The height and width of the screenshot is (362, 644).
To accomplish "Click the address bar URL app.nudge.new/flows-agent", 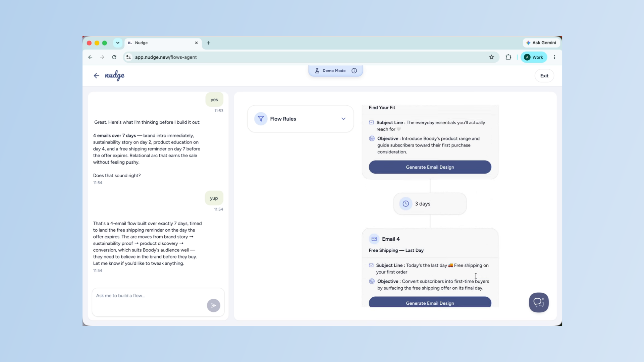I will pyautogui.click(x=166, y=57).
